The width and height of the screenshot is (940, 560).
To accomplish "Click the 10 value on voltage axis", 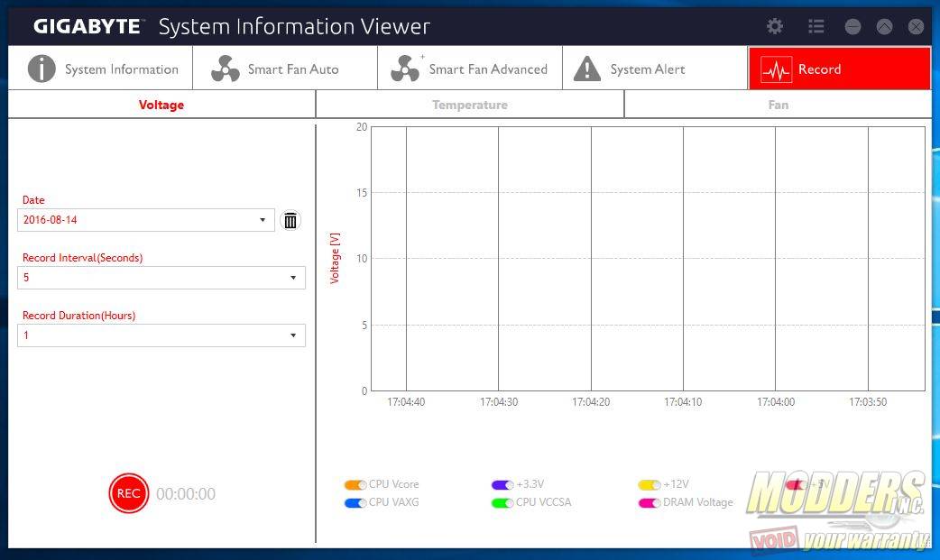I will 362,259.
